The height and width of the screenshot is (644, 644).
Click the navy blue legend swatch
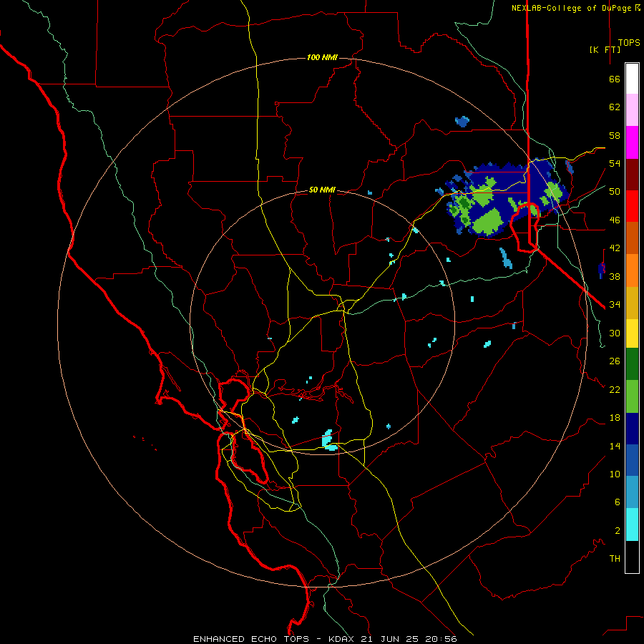[x=632, y=429]
